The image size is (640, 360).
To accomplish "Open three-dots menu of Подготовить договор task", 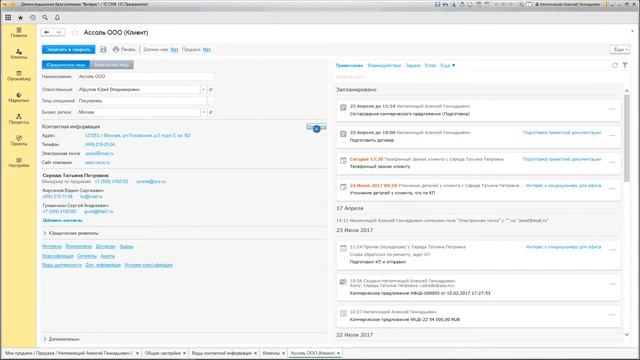I will pos(612,136).
